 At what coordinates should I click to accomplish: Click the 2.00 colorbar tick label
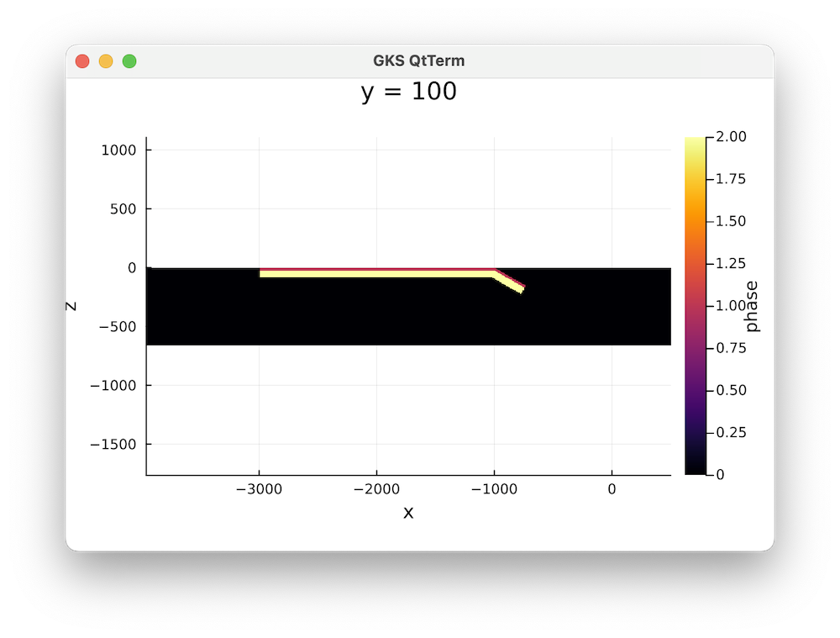(730, 137)
